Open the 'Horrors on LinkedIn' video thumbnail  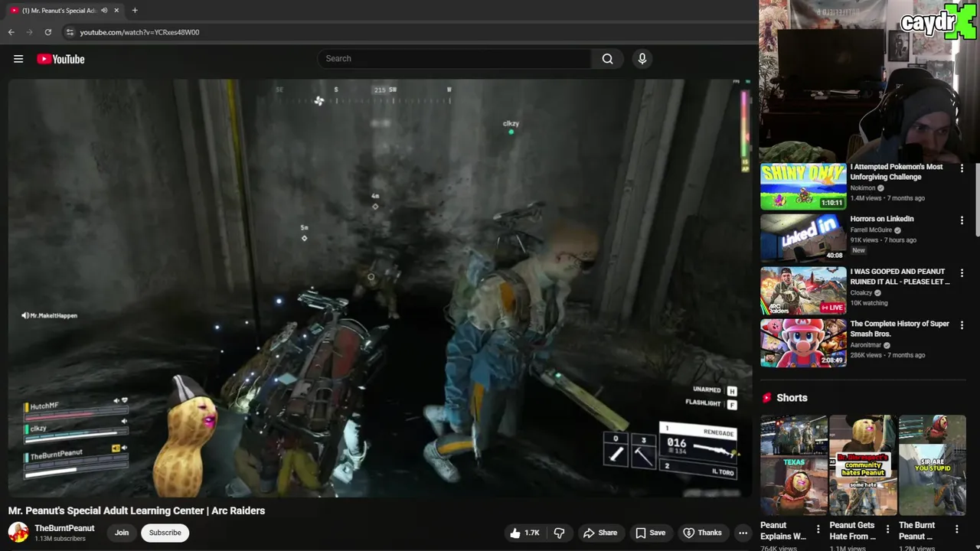coord(803,238)
